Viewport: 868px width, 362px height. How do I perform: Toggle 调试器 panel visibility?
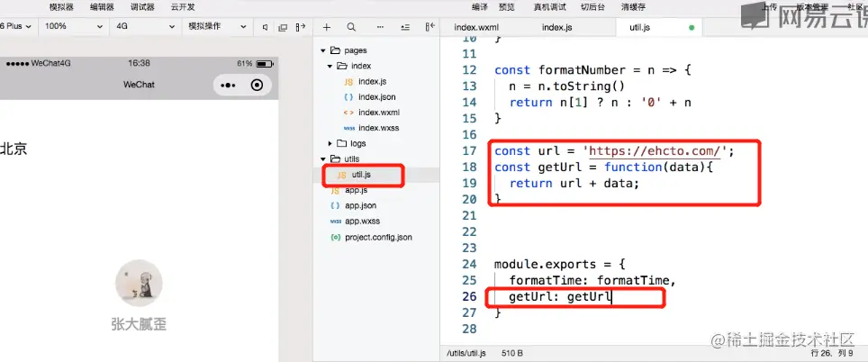tap(142, 7)
